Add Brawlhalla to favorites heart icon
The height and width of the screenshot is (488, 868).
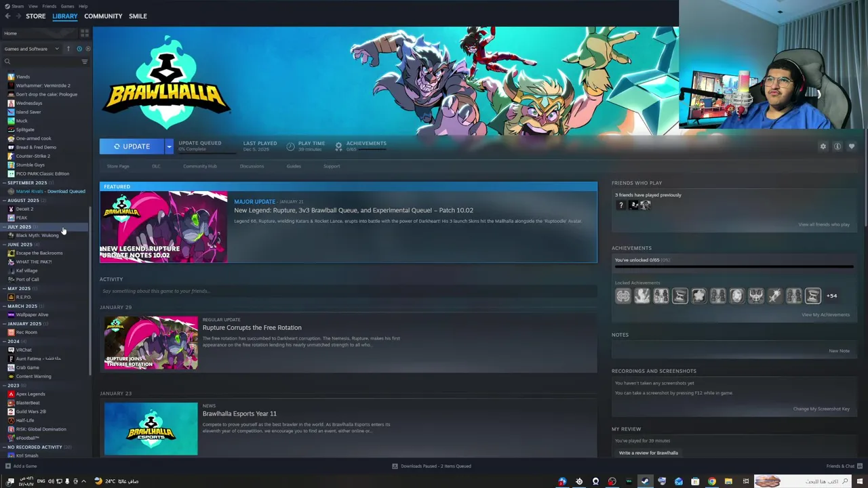point(852,146)
